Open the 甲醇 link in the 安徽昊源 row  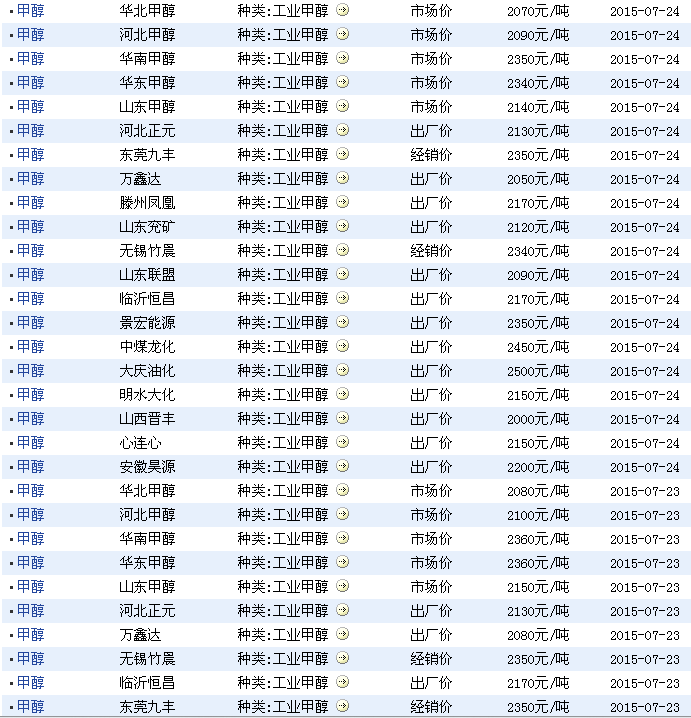[x=31, y=466]
